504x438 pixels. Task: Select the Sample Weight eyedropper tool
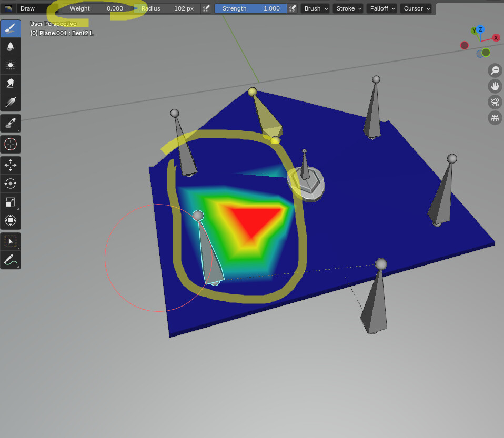point(11,123)
